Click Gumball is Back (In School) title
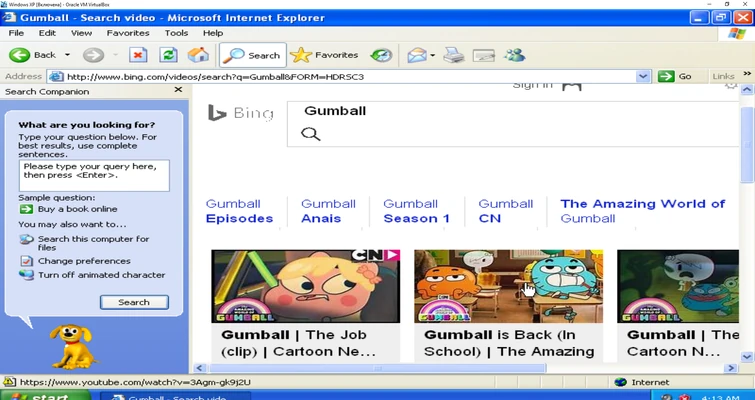 coord(509,343)
